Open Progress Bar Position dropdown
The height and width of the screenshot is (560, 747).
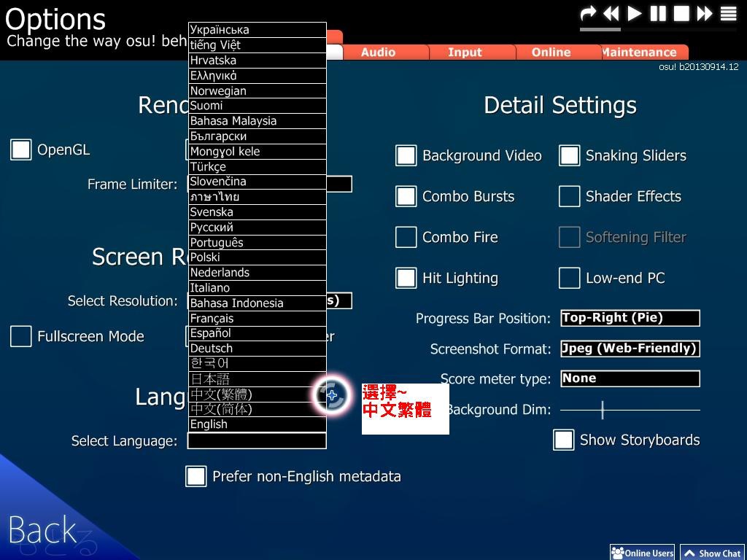coord(630,318)
